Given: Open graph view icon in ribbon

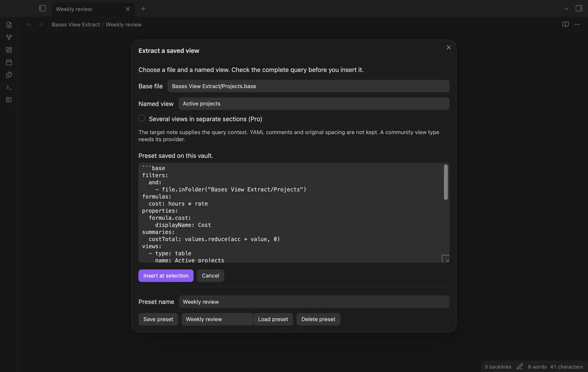Looking at the screenshot, I should [x=9, y=37].
